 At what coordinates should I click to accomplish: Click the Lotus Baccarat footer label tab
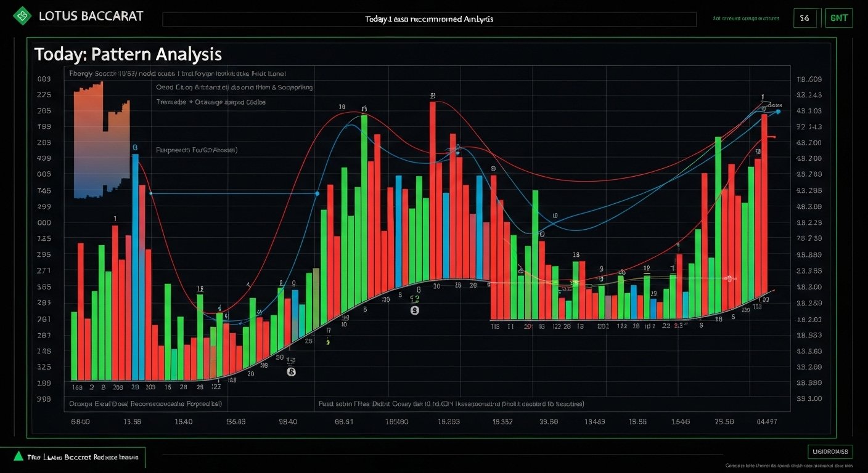[78, 457]
